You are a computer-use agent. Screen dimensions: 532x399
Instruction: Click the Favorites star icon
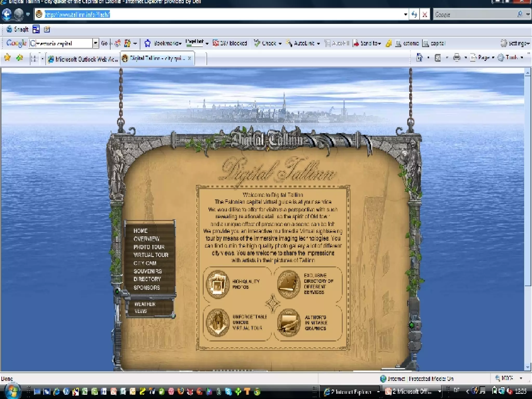pos(7,58)
